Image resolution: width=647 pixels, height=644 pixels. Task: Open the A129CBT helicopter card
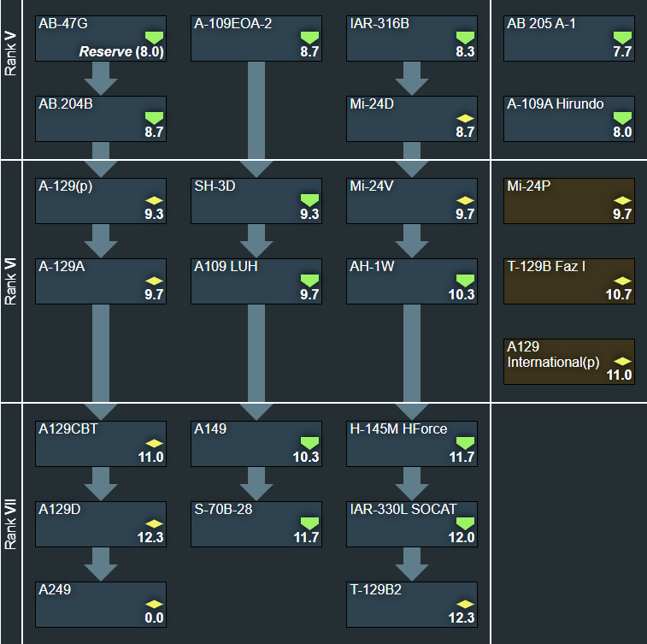tap(100, 442)
